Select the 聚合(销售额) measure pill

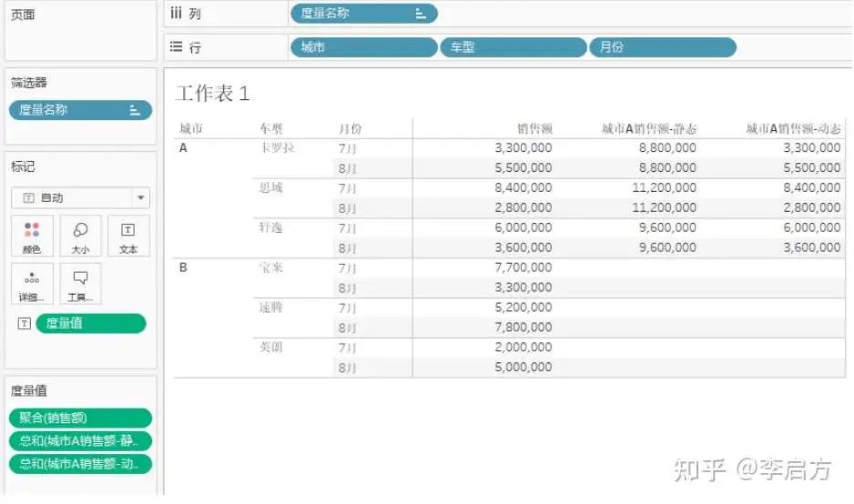click(x=81, y=418)
